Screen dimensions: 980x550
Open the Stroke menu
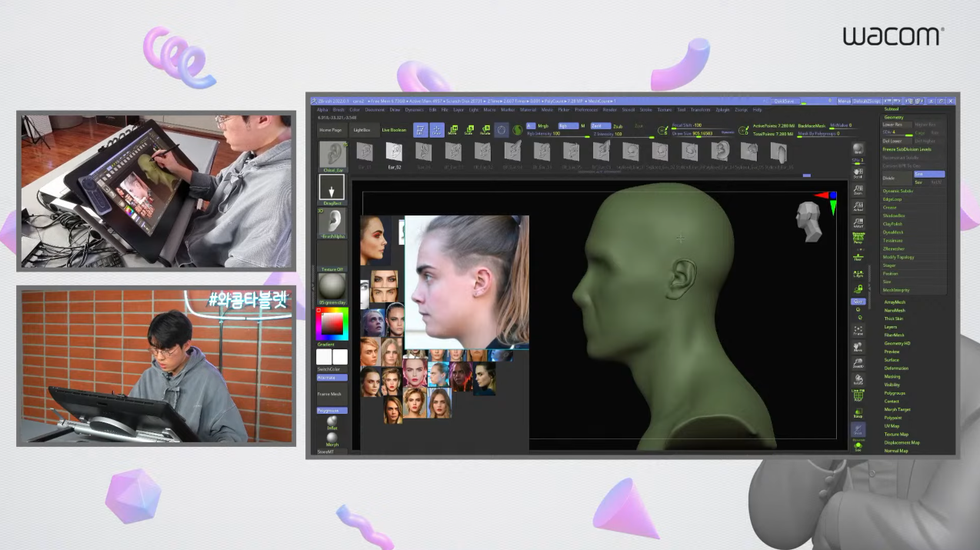coord(646,110)
